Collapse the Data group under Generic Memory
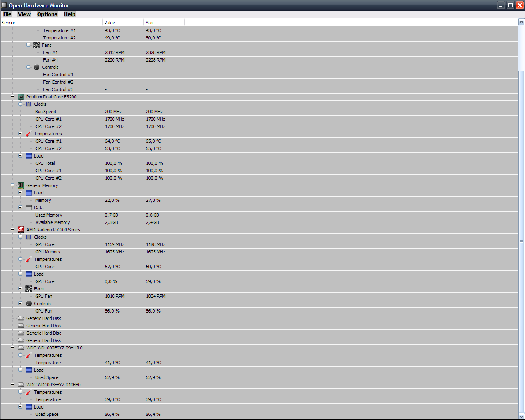This screenshot has width=525, height=420. pyautogui.click(x=20, y=208)
